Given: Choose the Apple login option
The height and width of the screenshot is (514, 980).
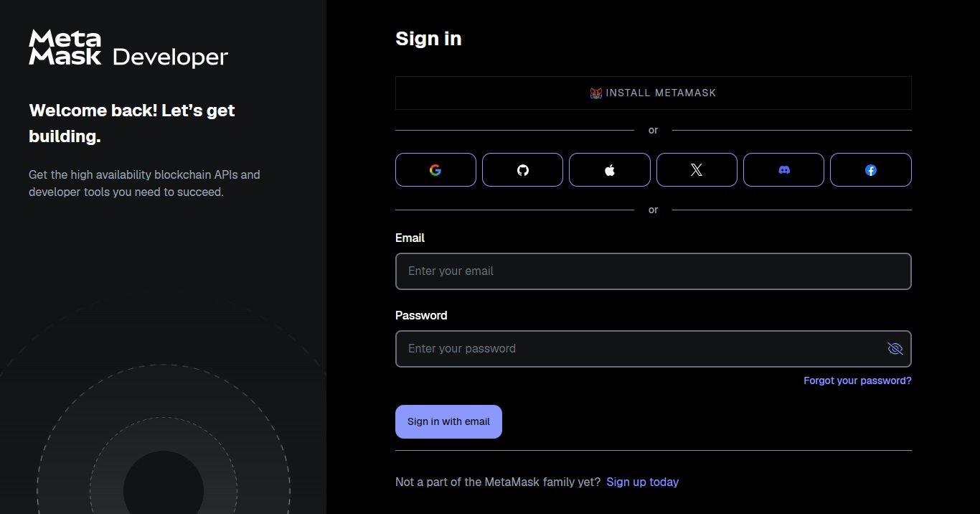Looking at the screenshot, I should pos(609,169).
